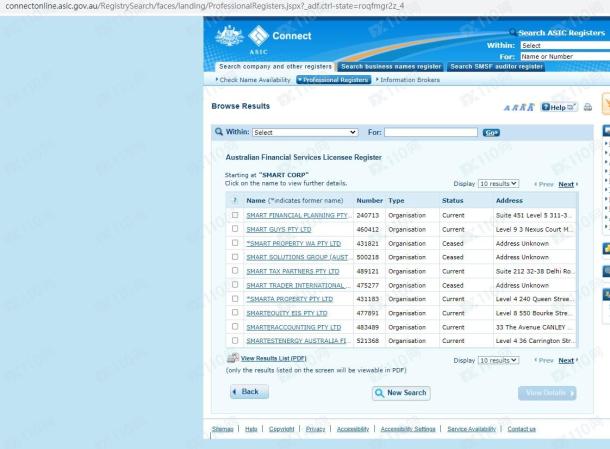Click the Go button

(x=491, y=133)
